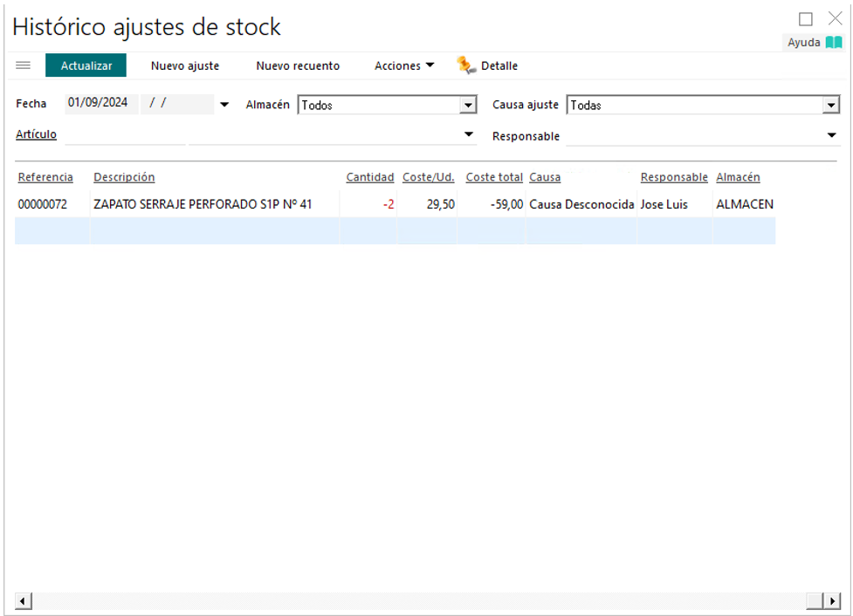Open the hamburger menu icon
This screenshot has height=616, width=853.
(x=24, y=65)
